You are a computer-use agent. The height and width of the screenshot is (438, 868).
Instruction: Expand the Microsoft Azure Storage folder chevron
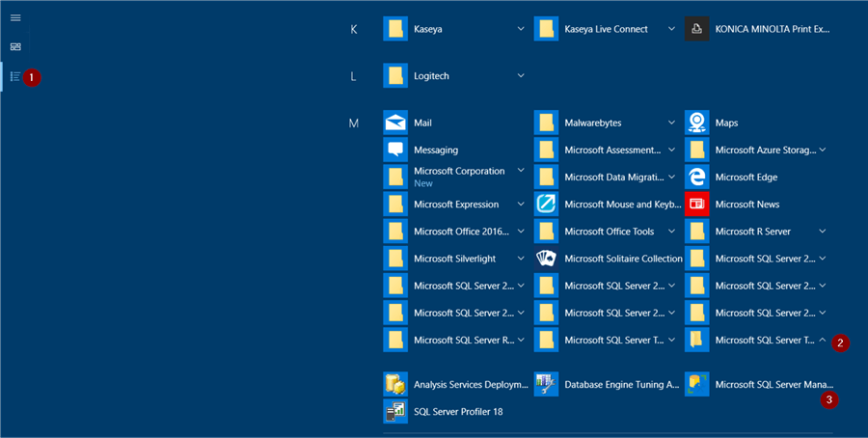(x=823, y=150)
